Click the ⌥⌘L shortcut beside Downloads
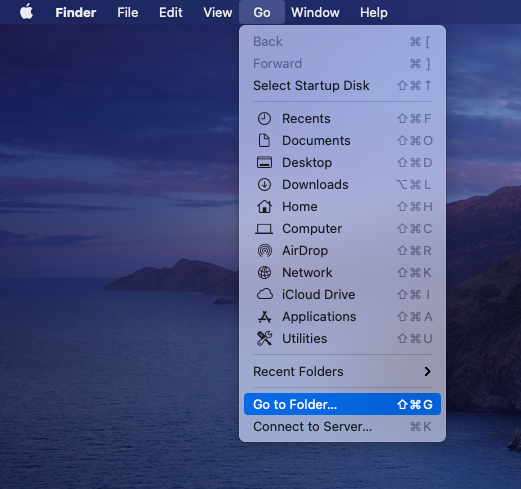 pyautogui.click(x=414, y=185)
